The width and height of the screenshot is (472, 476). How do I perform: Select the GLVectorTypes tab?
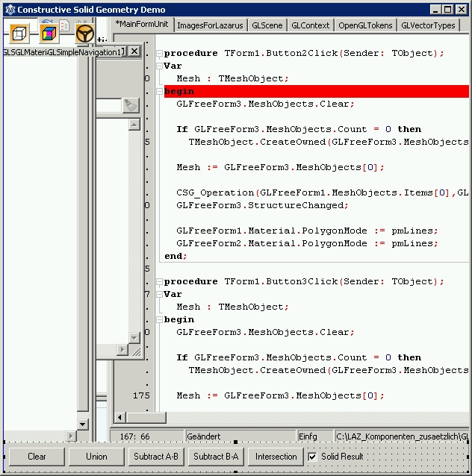coord(428,25)
